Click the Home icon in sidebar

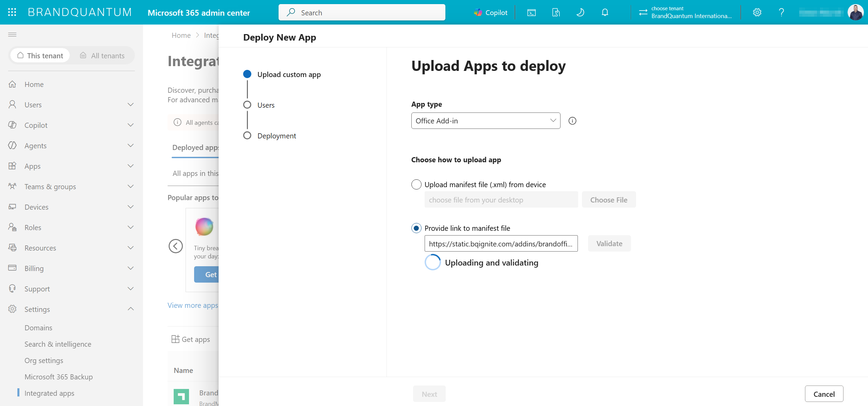tap(12, 84)
